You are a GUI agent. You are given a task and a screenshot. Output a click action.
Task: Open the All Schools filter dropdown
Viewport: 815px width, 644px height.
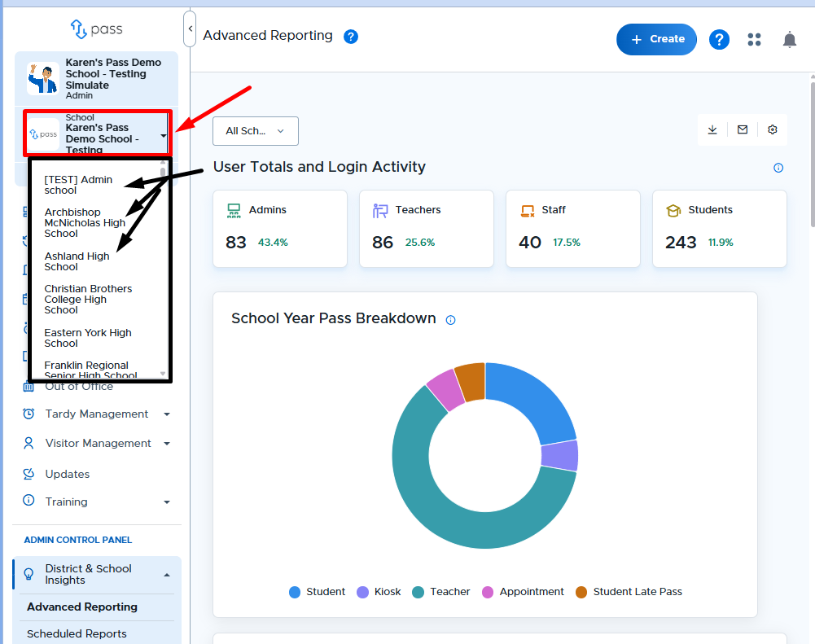(x=255, y=131)
